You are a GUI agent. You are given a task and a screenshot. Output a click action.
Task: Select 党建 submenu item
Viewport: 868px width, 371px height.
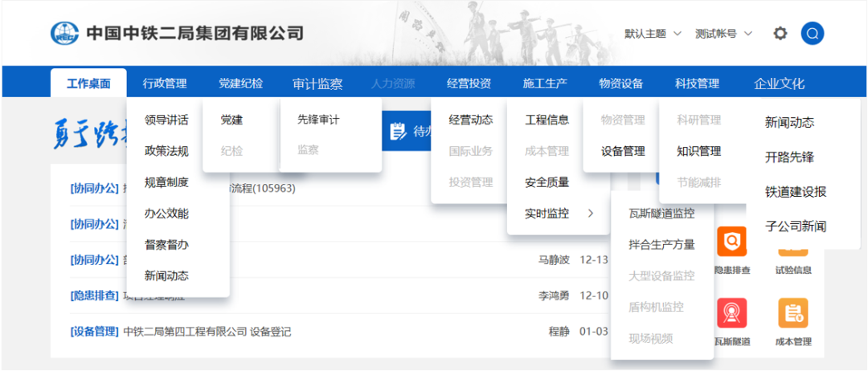click(x=231, y=120)
